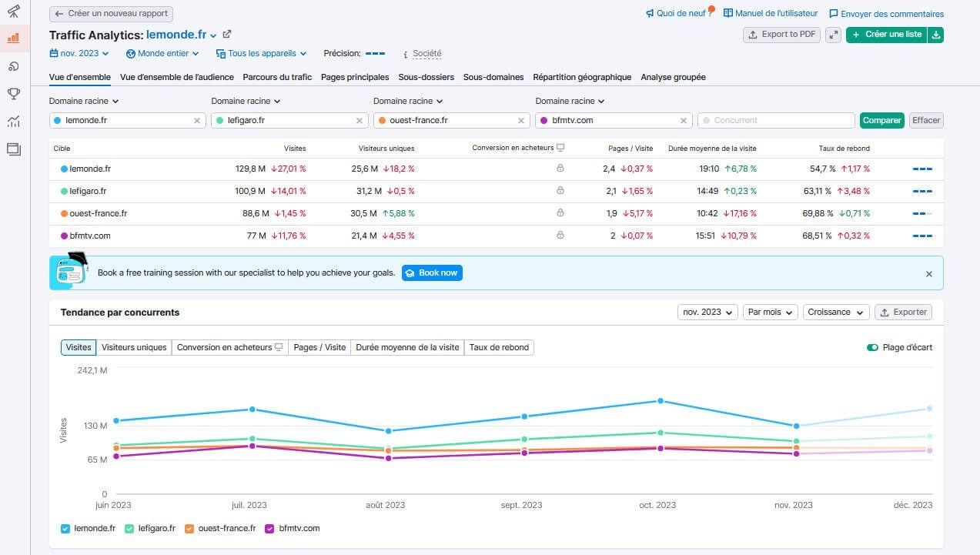This screenshot has height=555, width=980.
Task: Click the Créer une liste button
Action: 887,35
